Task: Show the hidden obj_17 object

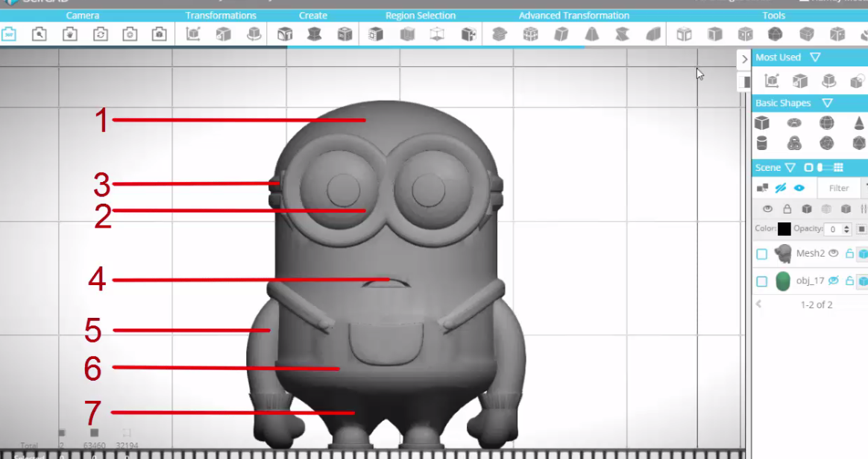Action: [x=833, y=281]
